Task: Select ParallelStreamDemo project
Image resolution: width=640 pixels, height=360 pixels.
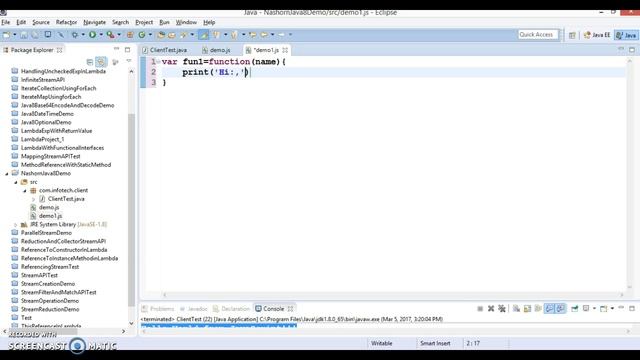Action: coord(46,233)
